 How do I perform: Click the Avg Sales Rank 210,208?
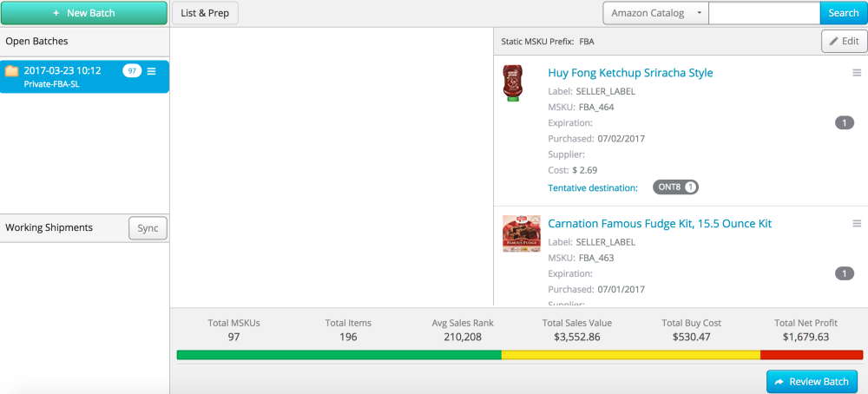(x=463, y=337)
